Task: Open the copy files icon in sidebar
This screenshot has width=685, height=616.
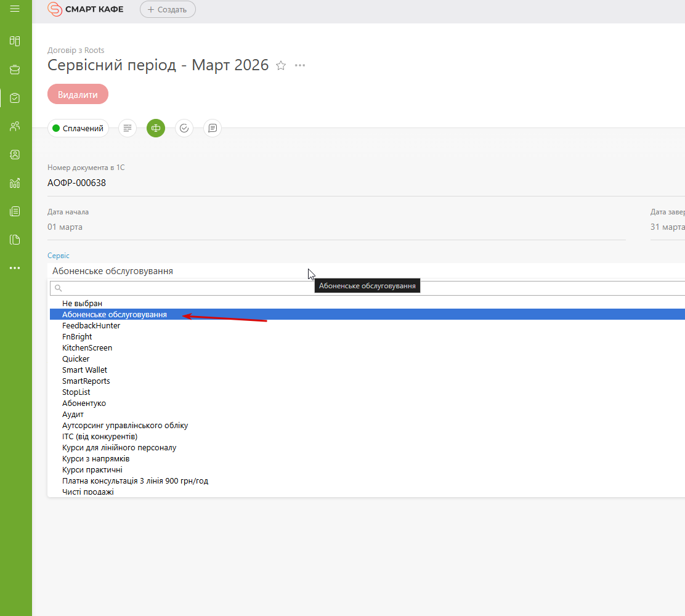Action: (x=15, y=240)
